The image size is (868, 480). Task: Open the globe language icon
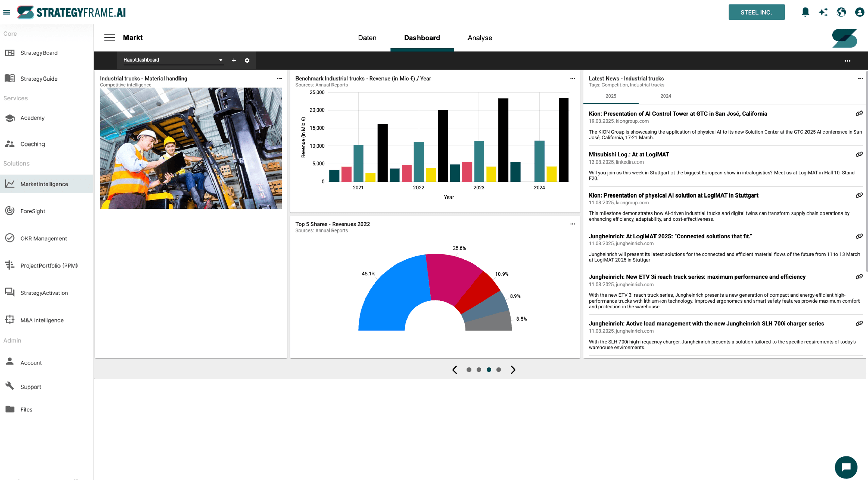pos(841,12)
